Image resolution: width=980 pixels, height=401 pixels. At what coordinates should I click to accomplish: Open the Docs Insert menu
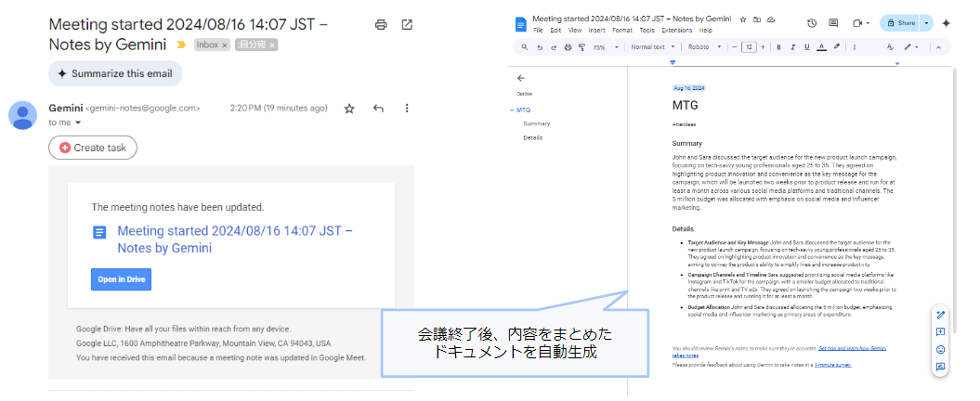[x=597, y=30]
